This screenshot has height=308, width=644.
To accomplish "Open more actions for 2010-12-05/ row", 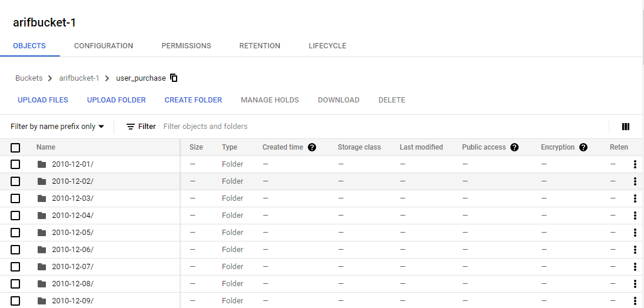I will coord(635,233).
